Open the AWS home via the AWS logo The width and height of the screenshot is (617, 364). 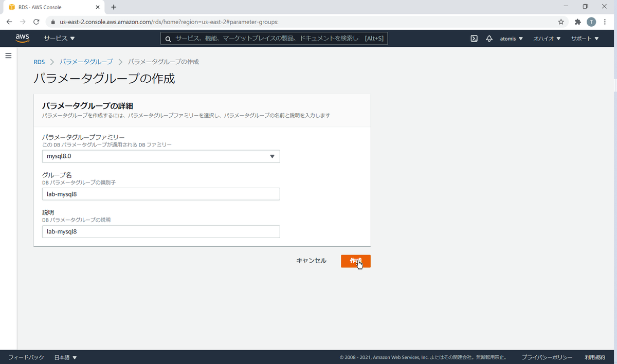[x=22, y=38]
